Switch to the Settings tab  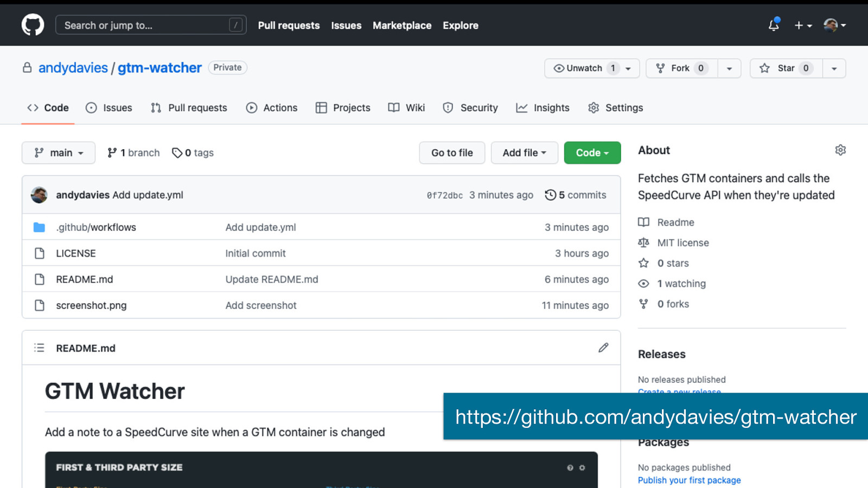pyautogui.click(x=616, y=108)
